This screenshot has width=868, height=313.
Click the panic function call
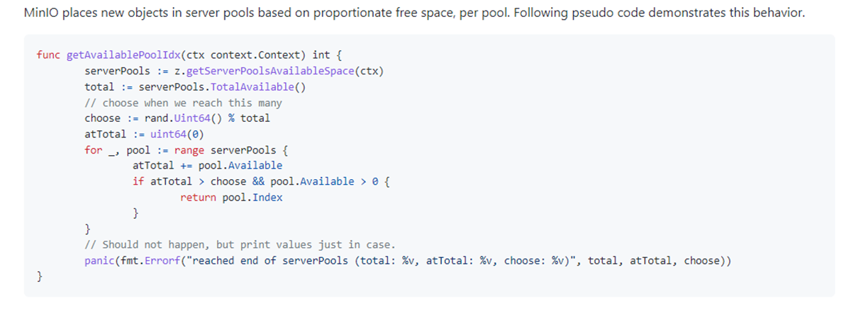tap(99, 261)
